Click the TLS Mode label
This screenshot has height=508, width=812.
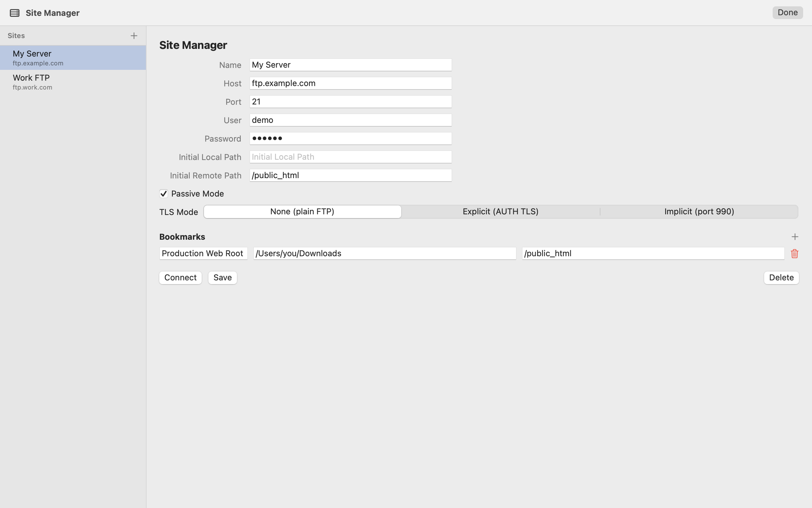pos(179,212)
